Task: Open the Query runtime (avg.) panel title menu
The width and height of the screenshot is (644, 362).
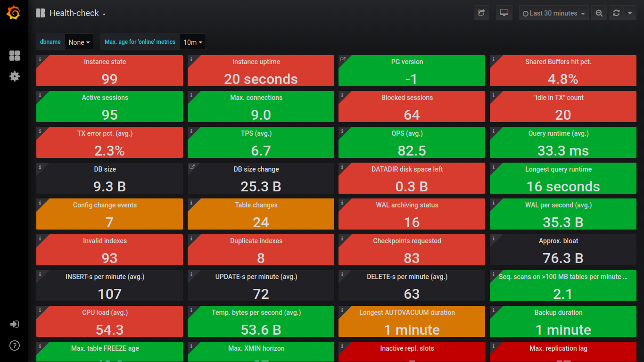Action: [558, 133]
